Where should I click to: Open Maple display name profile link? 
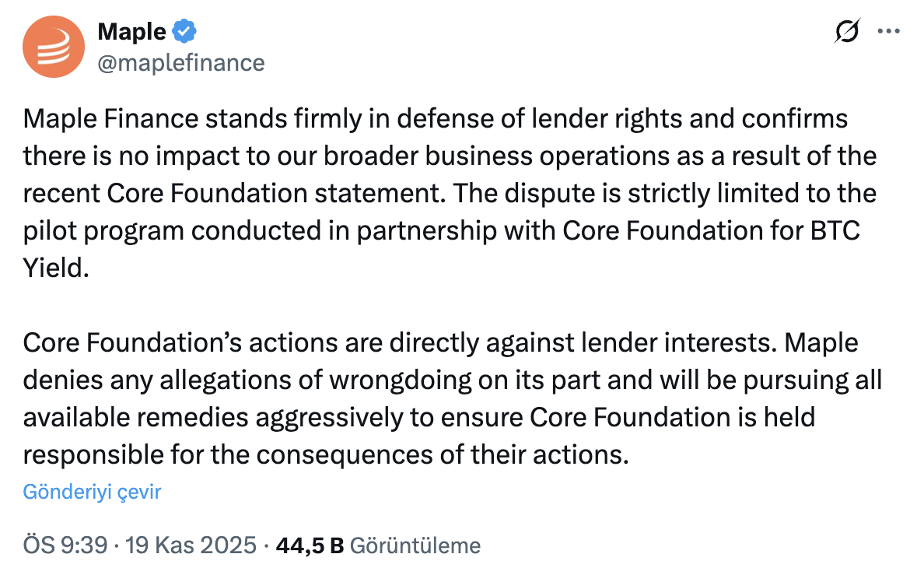[131, 32]
